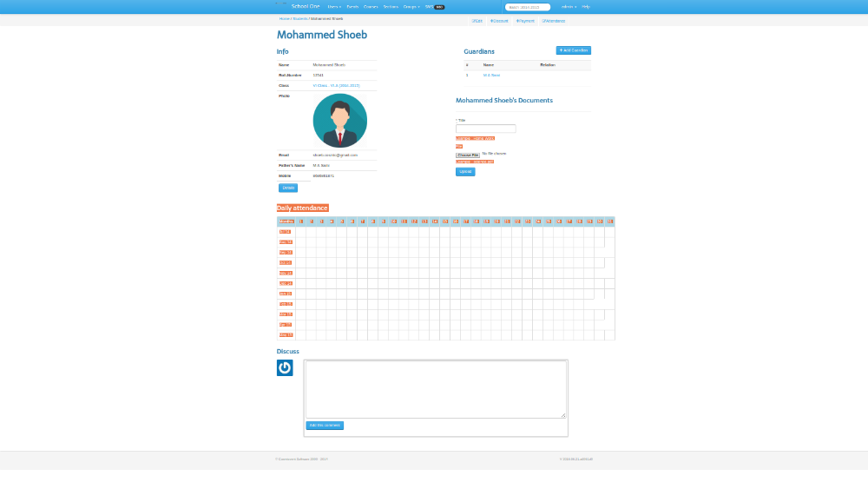Image resolution: width=868 pixels, height=489 pixels.
Task: Click the commenter power-symbol avatar in Discuss
Action: pos(285,367)
